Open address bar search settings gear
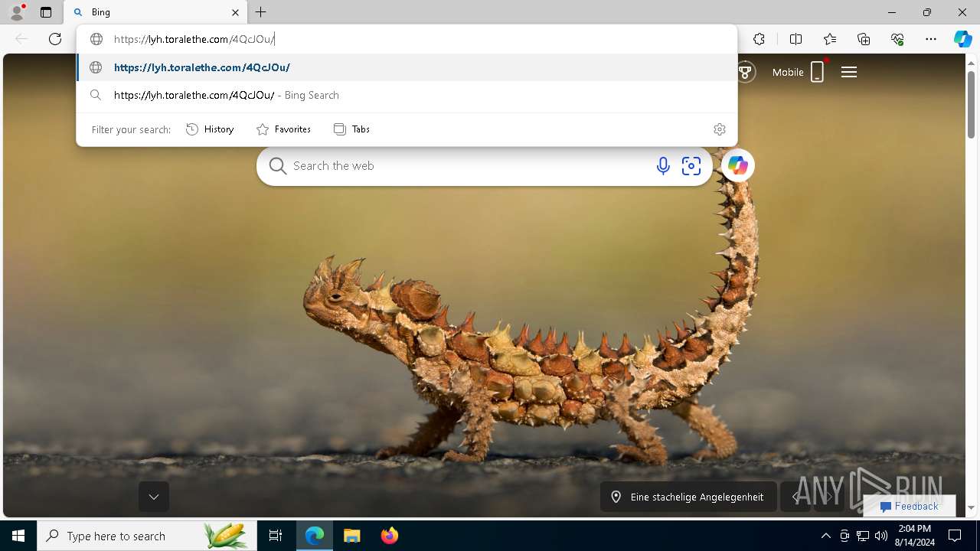The image size is (980, 551). click(x=719, y=129)
